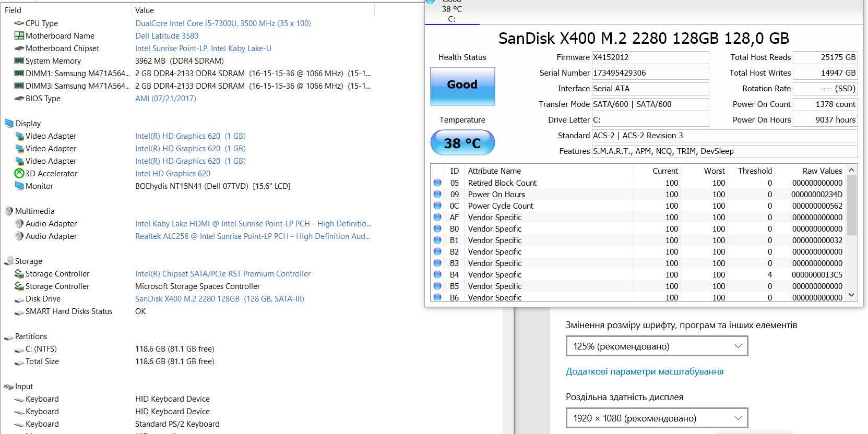The image size is (868, 434).
Task: Click the Total Host Reads 25175 GB field
Action: [825, 57]
